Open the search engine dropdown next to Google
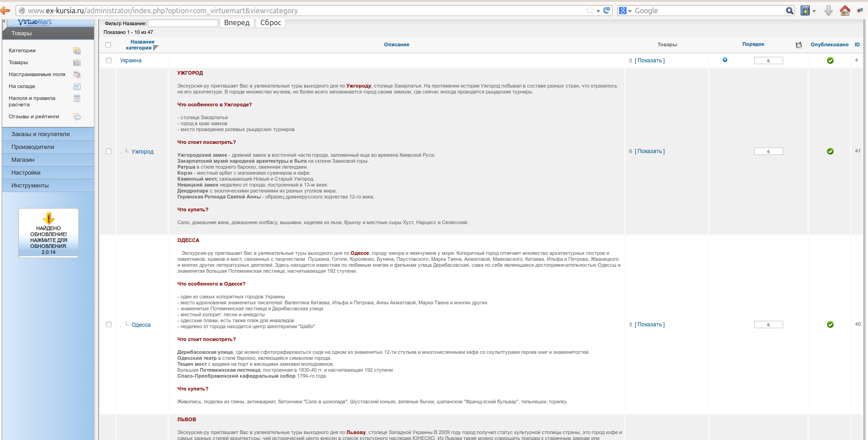The image size is (868, 440). click(x=630, y=11)
